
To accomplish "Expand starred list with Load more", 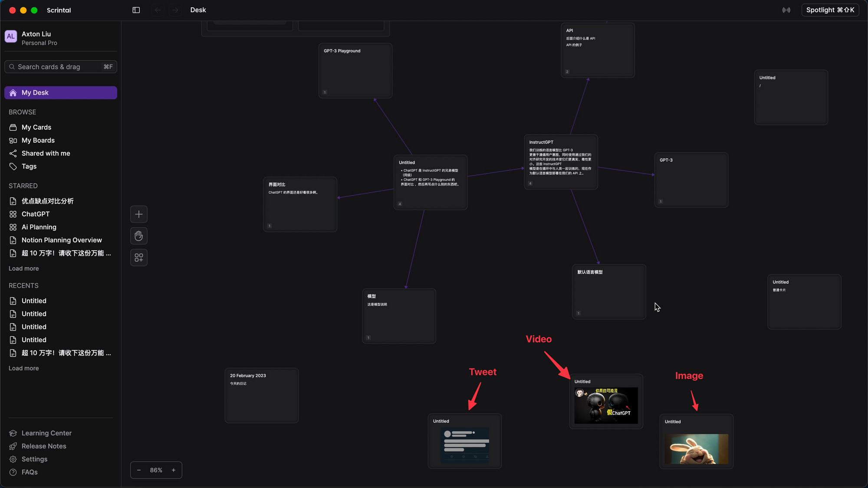I will pos(24,269).
